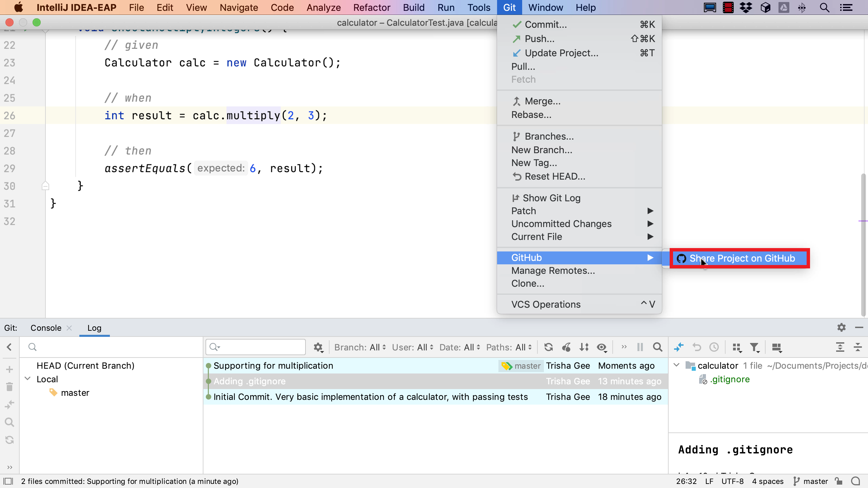Select the cherry-pick commit icon
This screenshot has width=868, height=488.
point(566,347)
